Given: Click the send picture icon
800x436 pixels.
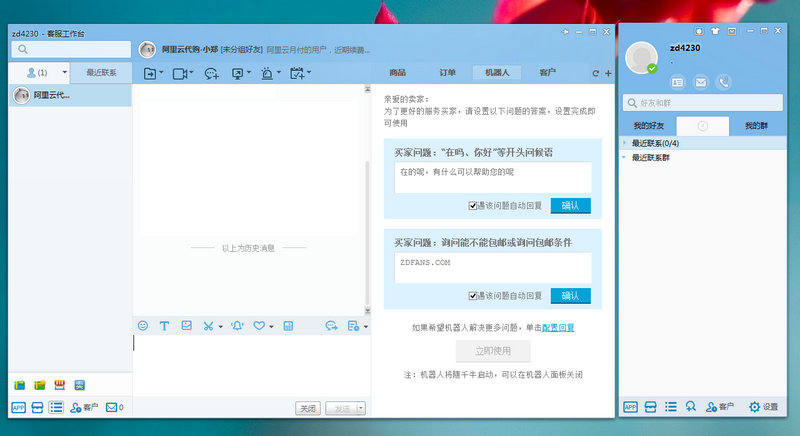Looking at the screenshot, I should 187,325.
